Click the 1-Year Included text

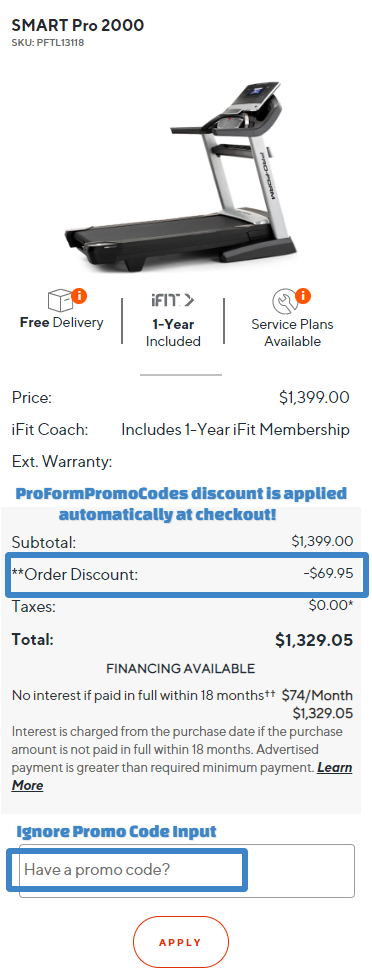[x=173, y=333]
